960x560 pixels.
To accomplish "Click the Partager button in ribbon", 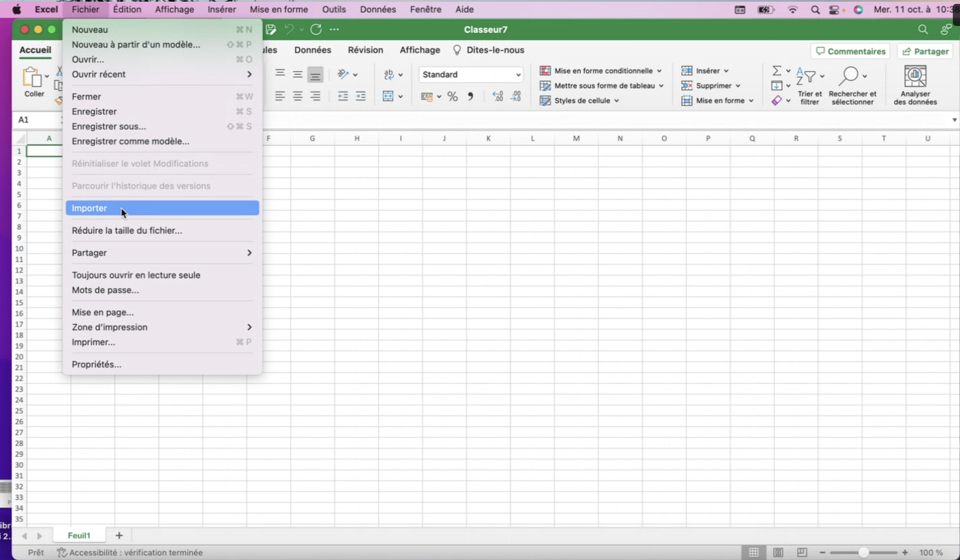I will tap(926, 51).
